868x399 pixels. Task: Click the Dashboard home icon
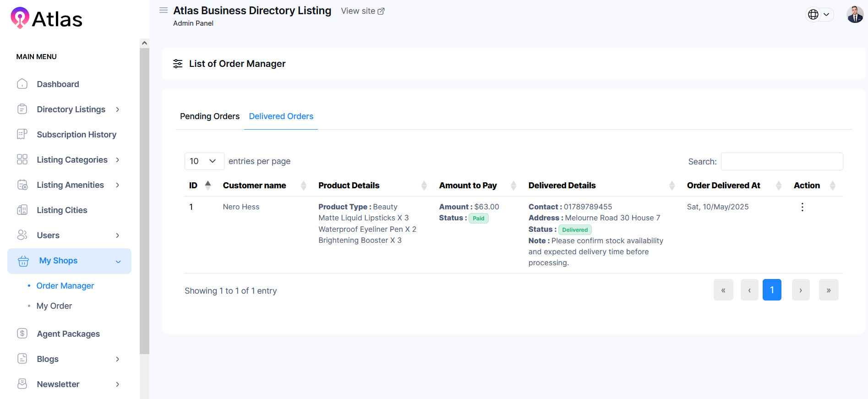click(x=22, y=84)
